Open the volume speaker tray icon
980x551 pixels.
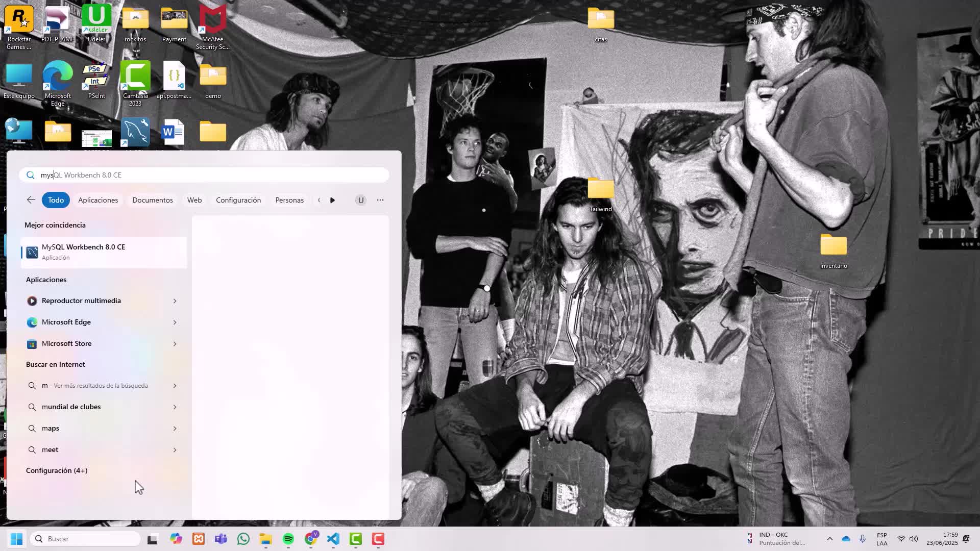coord(914,539)
